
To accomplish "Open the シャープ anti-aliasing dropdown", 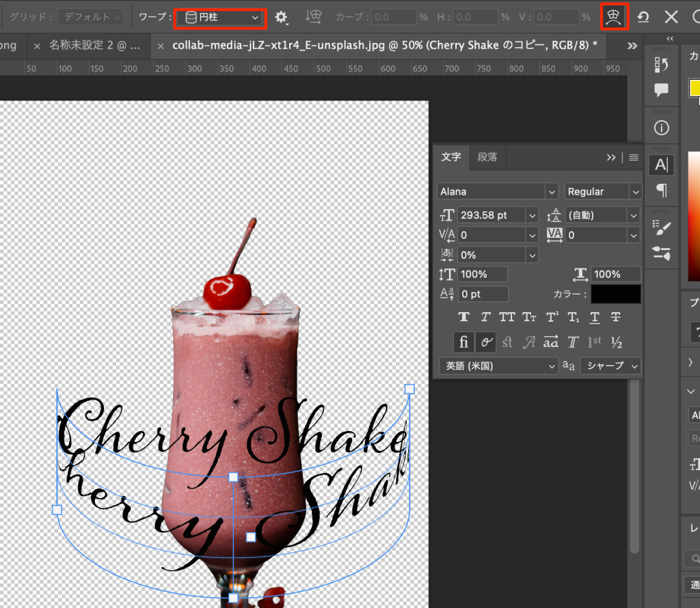I will point(610,365).
